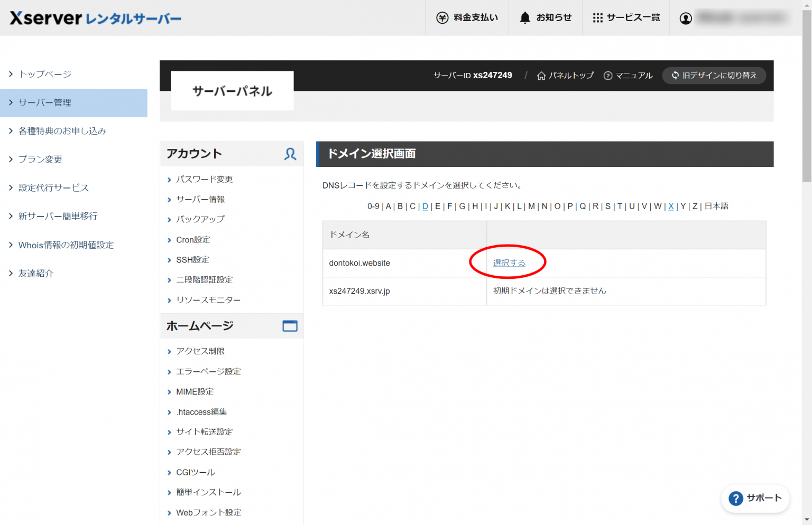Open サーバー管理 in the sidebar
Image resolution: width=812 pixels, height=525 pixels.
(x=45, y=102)
